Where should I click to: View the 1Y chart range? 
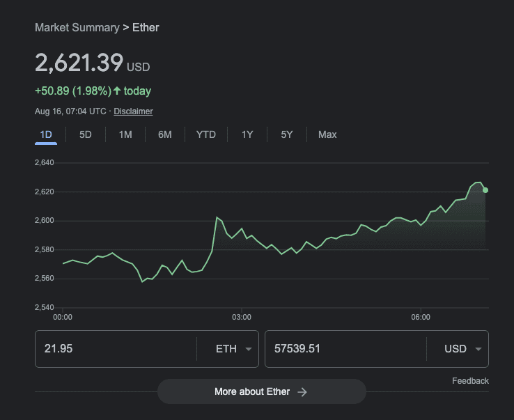(x=247, y=134)
